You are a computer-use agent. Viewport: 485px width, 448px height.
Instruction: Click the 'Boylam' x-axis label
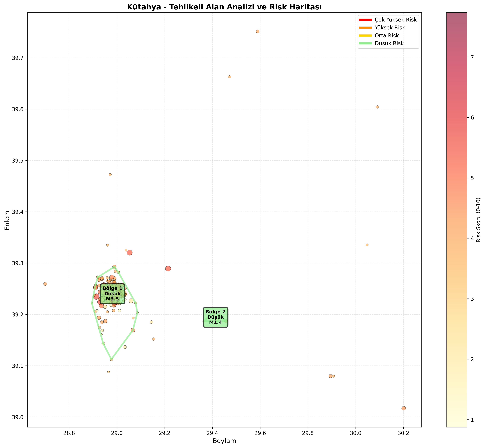pyautogui.click(x=224, y=441)
